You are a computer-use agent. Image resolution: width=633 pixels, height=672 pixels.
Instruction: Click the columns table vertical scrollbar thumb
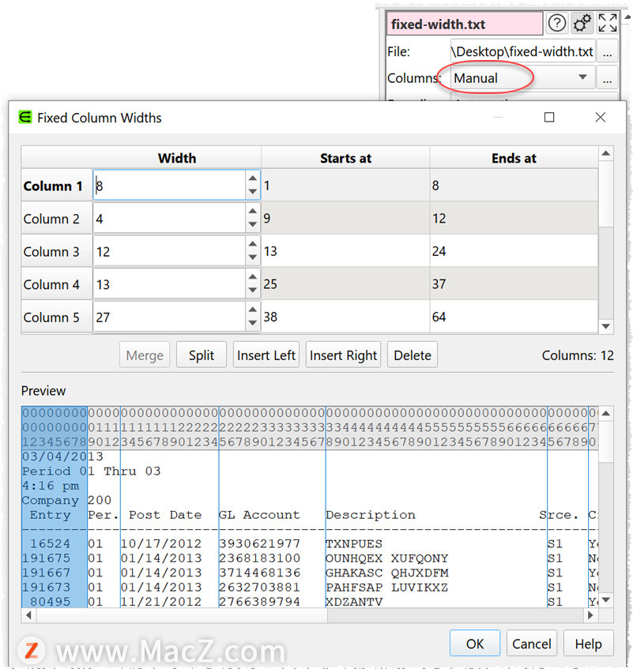click(605, 193)
